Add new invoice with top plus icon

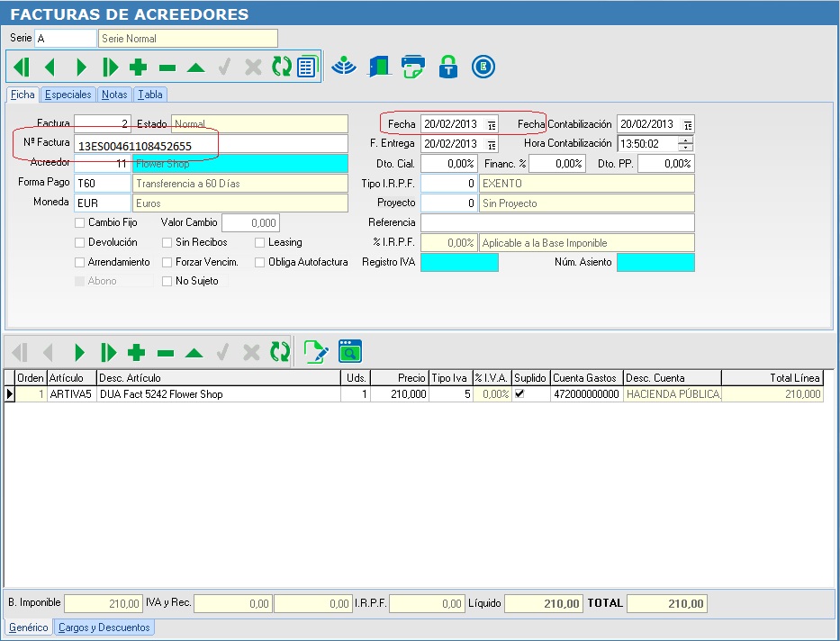click(x=138, y=68)
